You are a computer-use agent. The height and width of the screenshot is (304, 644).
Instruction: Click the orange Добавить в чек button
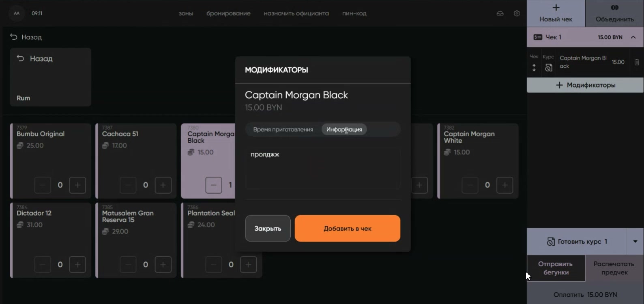click(348, 229)
